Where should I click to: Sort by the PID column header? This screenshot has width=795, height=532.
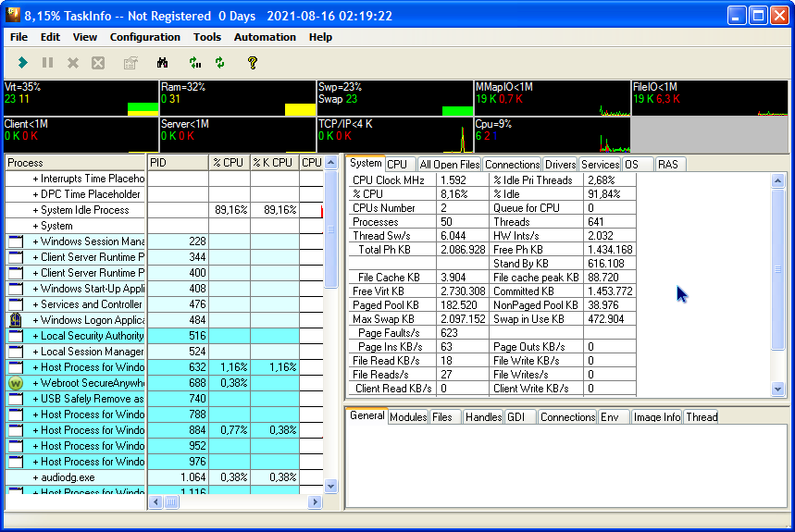pyautogui.click(x=178, y=163)
